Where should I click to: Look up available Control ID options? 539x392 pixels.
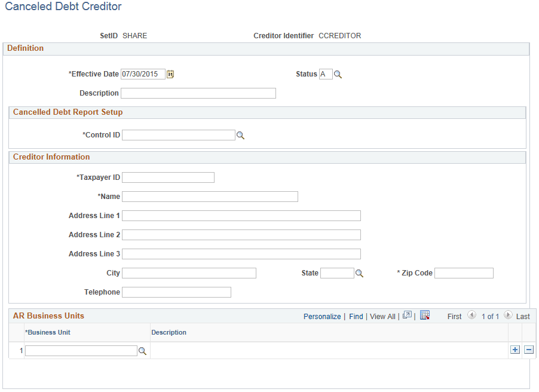click(241, 134)
